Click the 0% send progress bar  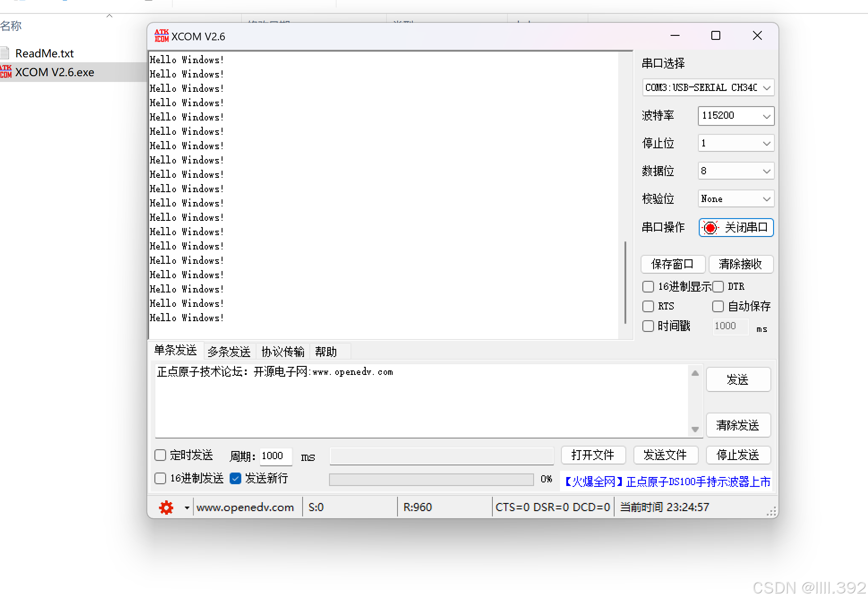click(431, 479)
